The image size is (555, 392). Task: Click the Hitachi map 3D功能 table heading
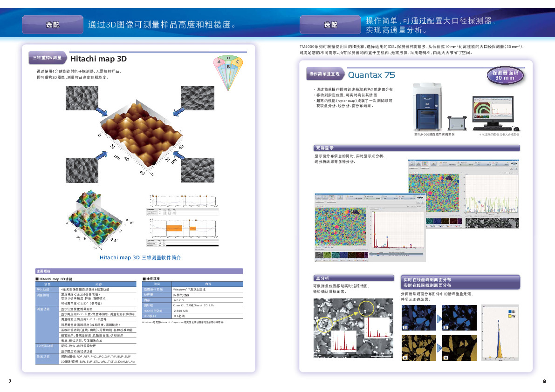click(55, 279)
